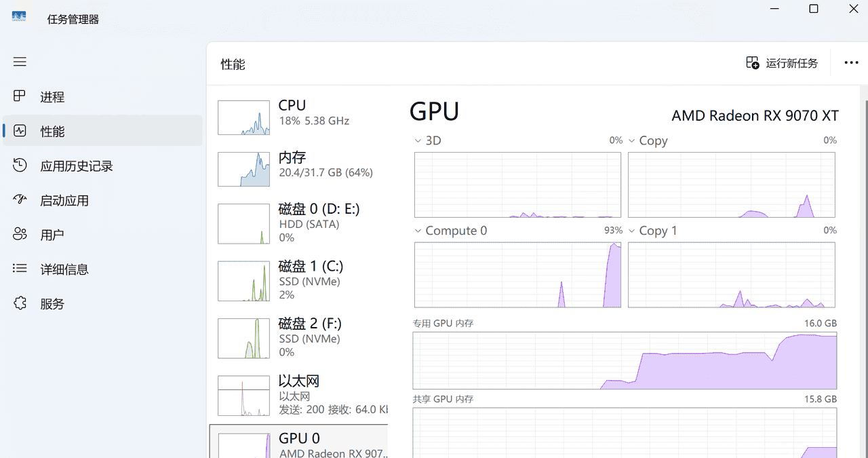Screen dimensions: 868x458
Task: Select 磁盘 0 (D: E:) entry
Action: (298, 223)
